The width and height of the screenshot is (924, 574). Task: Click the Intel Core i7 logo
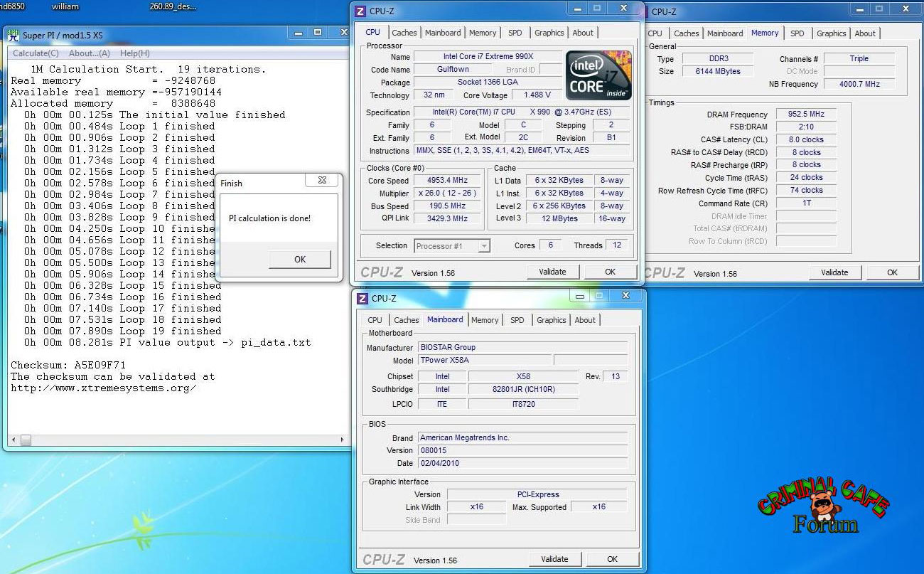tap(598, 75)
